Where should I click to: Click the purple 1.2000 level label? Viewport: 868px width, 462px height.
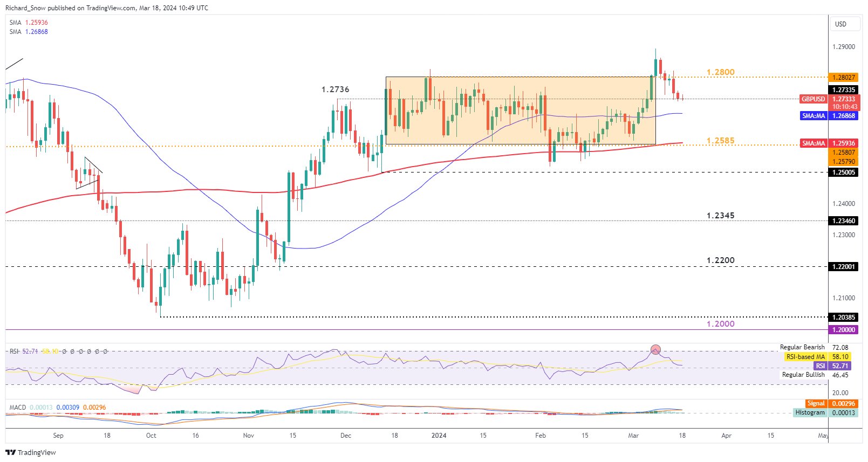coord(721,324)
